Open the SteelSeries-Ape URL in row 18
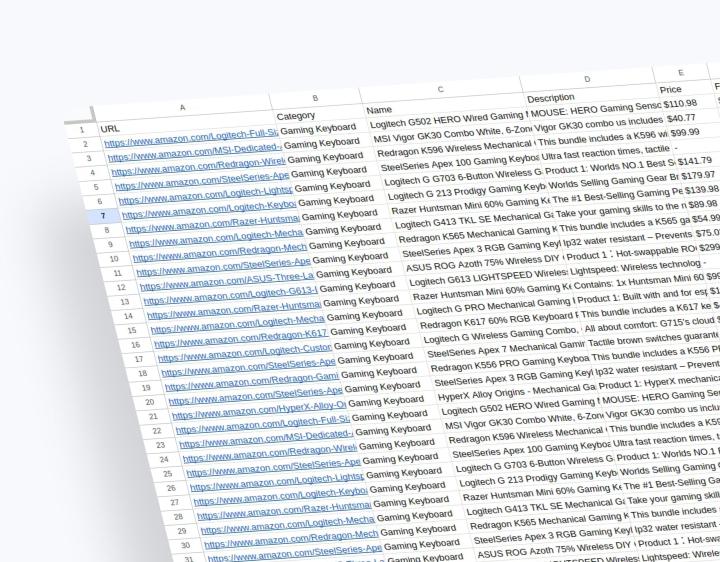This screenshot has width=720, height=562. [248, 366]
